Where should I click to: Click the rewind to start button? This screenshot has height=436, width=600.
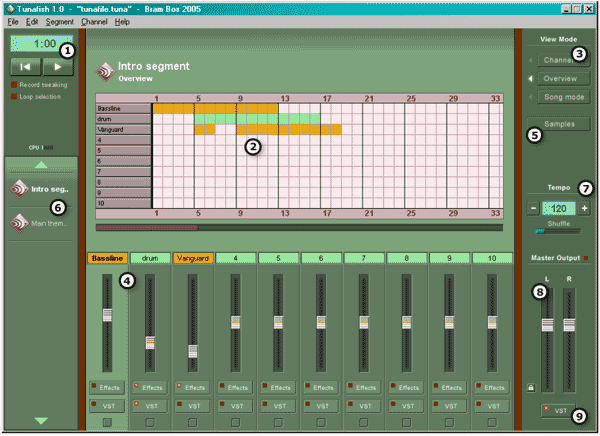[x=24, y=68]
